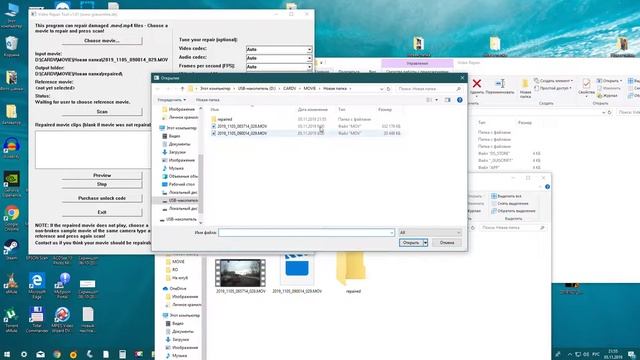The width and height of the screenshot is (640, 360).
Task: Click the Rename icon in Explorer ribbon
Action: tap(500, 84)
